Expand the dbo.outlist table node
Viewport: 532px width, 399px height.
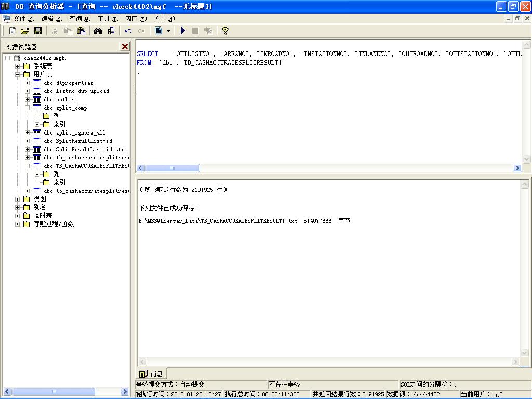(28, 99)
